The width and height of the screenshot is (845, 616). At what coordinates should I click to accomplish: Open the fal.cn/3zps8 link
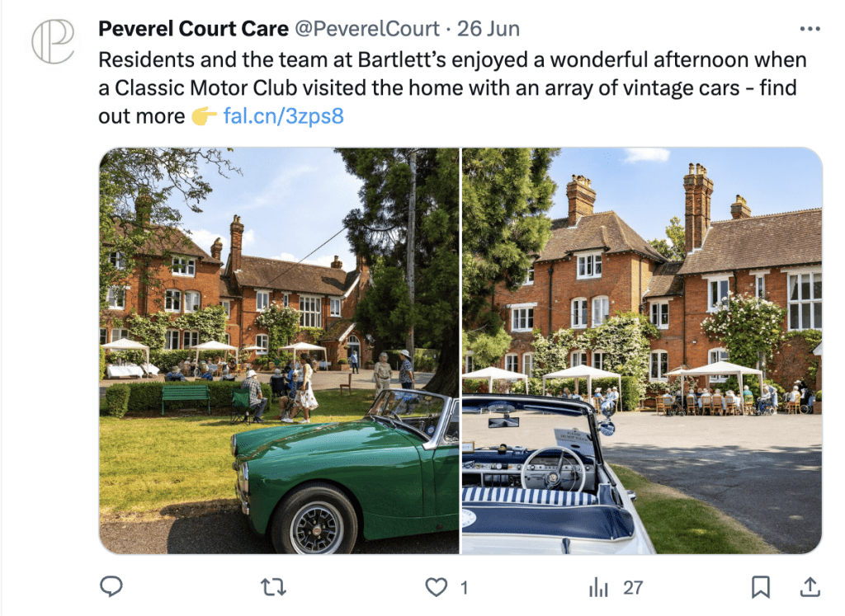284,115
